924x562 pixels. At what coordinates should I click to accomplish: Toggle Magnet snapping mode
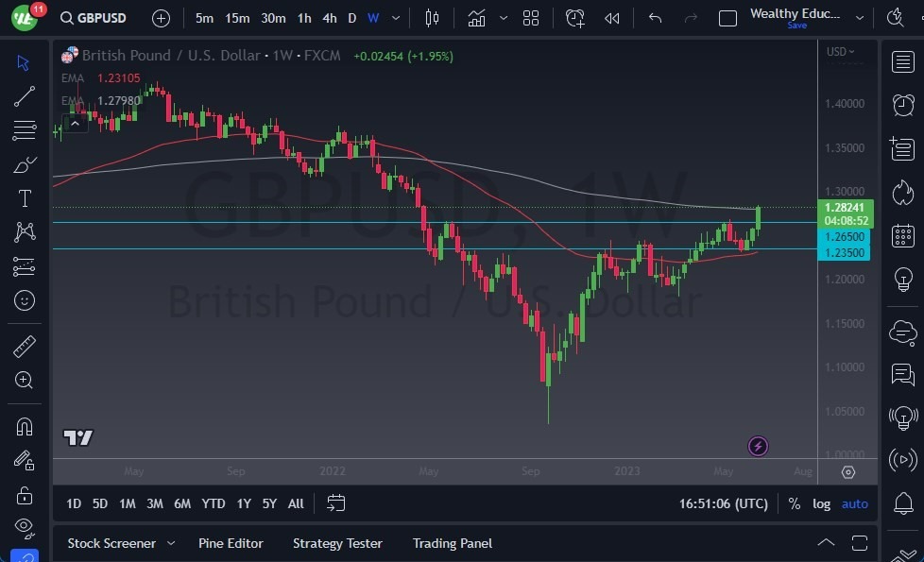[x=26, y=426]
